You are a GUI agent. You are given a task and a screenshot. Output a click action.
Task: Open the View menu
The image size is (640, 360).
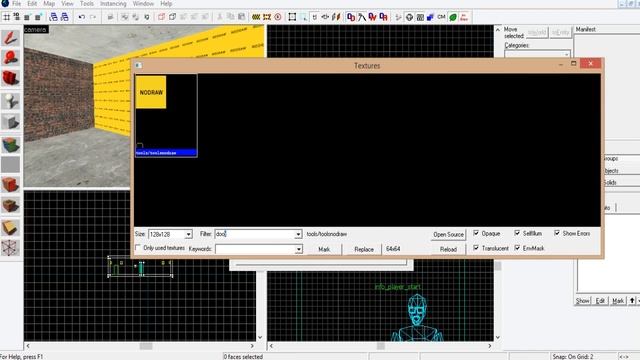coord(67,4)
